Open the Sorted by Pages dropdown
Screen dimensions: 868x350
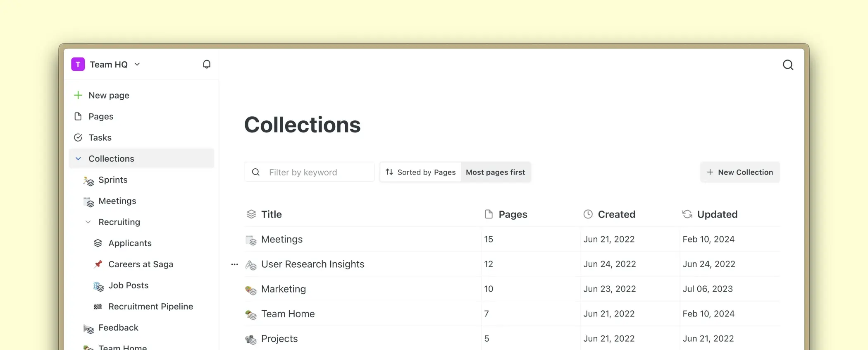(421, 173)
